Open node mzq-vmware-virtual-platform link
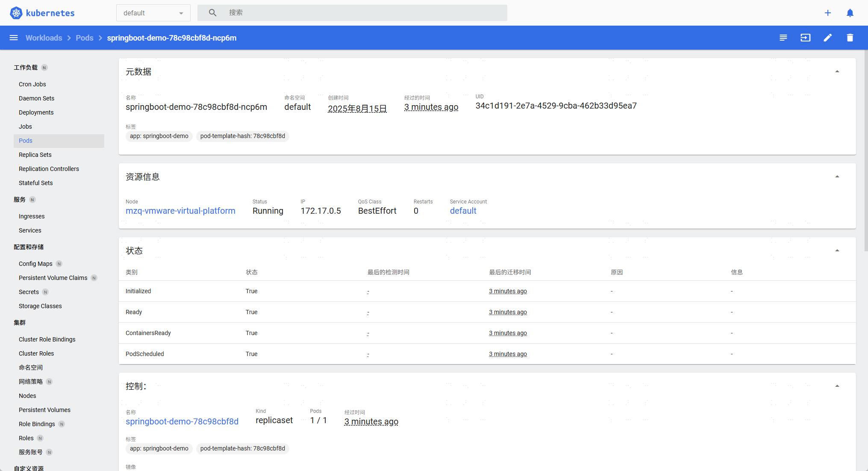The width and height of the screenshot is (868, 471). click(180, 211)
